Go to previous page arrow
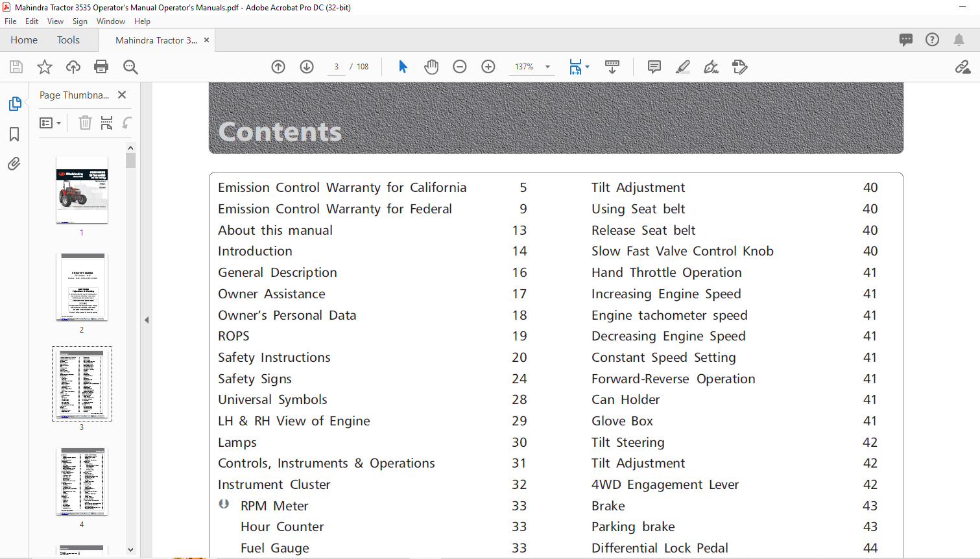Screen dimensions: 980x559 278,67
